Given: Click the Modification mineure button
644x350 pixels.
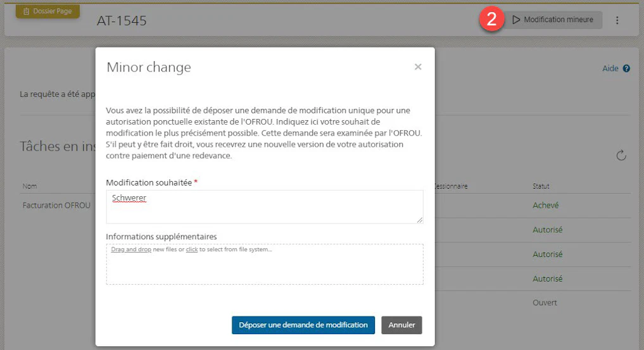Looking at the screenshot, I should pyautogui.click(x=553, y=20).
